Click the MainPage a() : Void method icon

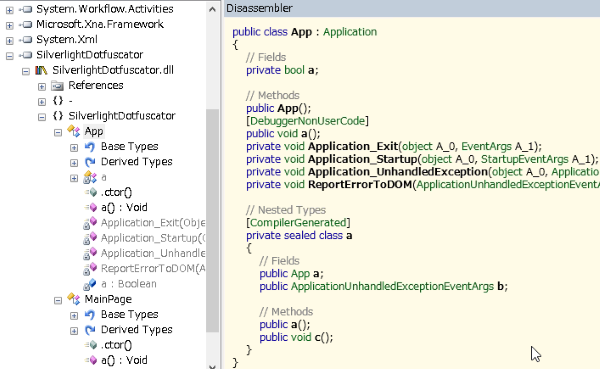91,360
